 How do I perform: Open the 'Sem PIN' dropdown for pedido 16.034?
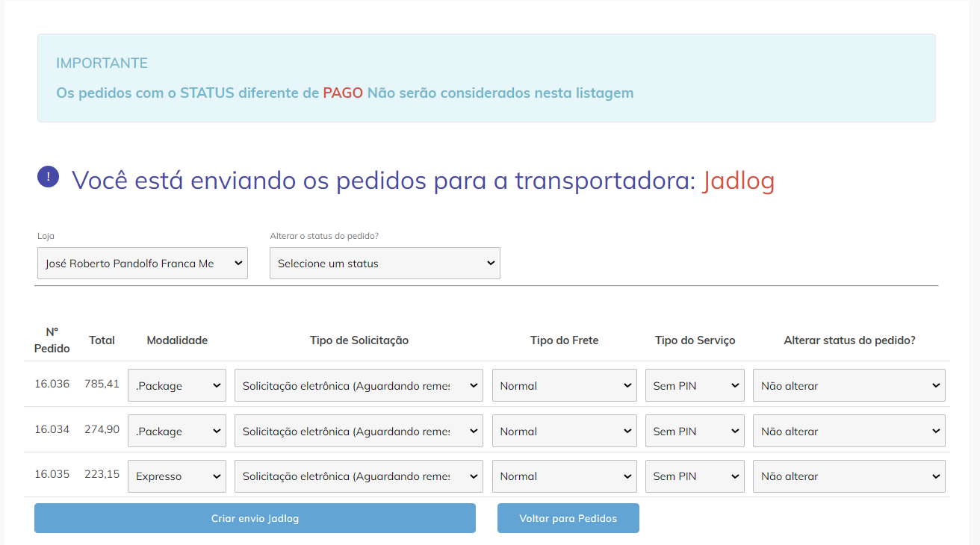[694, 431]
